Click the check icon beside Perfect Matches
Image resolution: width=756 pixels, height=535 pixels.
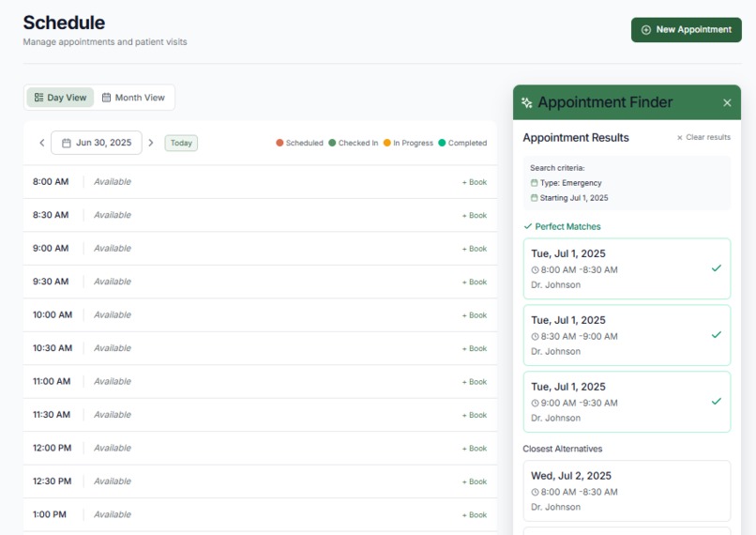point(528,226)
